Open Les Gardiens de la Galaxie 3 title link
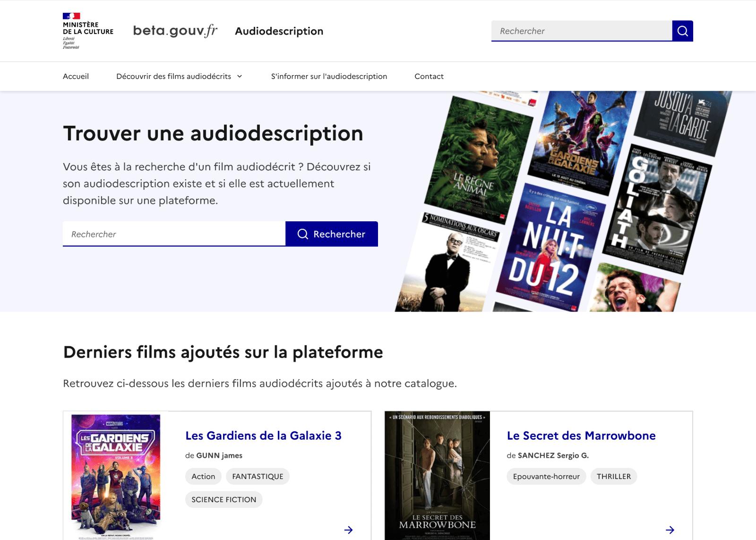The width and height of the screenshot is (756, 540). point(263,435)
